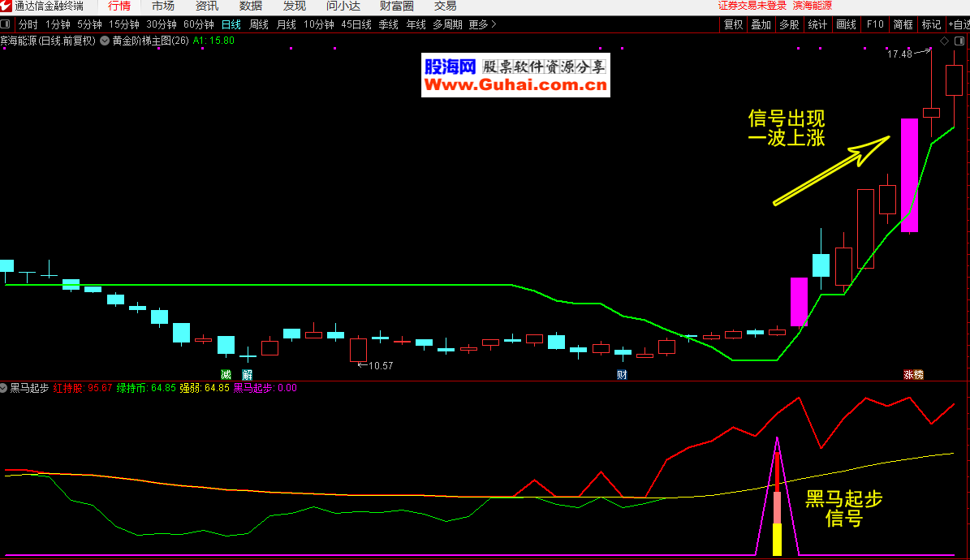Open the 行情 tab

pos(119,6)
